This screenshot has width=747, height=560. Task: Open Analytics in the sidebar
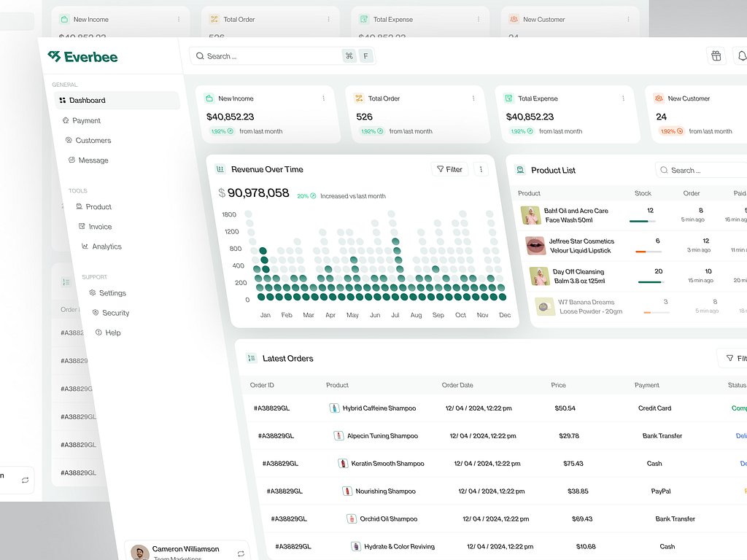pyautogui.click(x=101, y=246)
